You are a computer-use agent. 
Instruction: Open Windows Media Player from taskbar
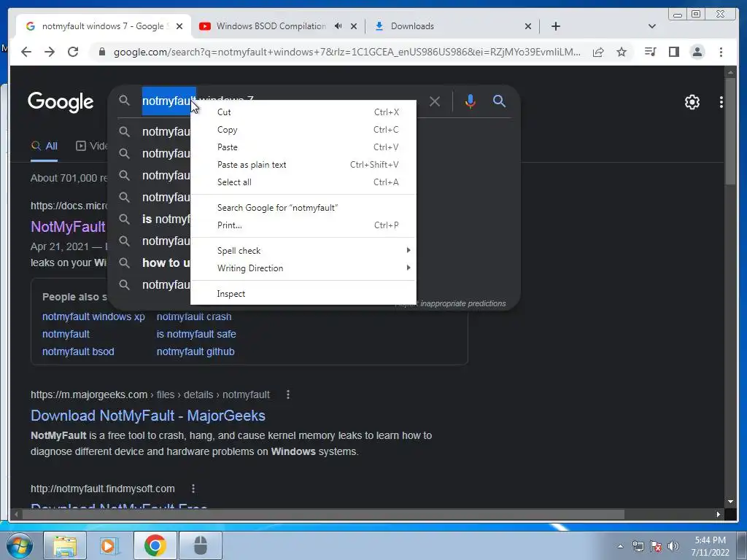pos(109,545)
